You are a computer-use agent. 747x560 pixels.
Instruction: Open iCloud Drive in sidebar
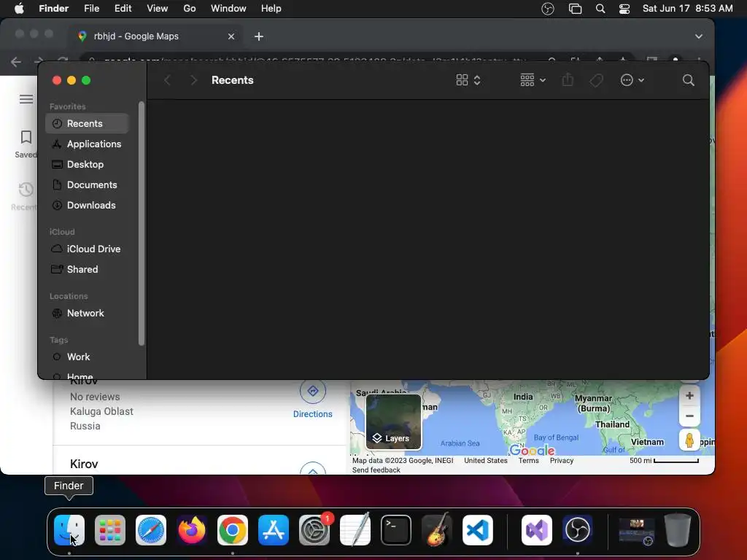tap(88, 249)
